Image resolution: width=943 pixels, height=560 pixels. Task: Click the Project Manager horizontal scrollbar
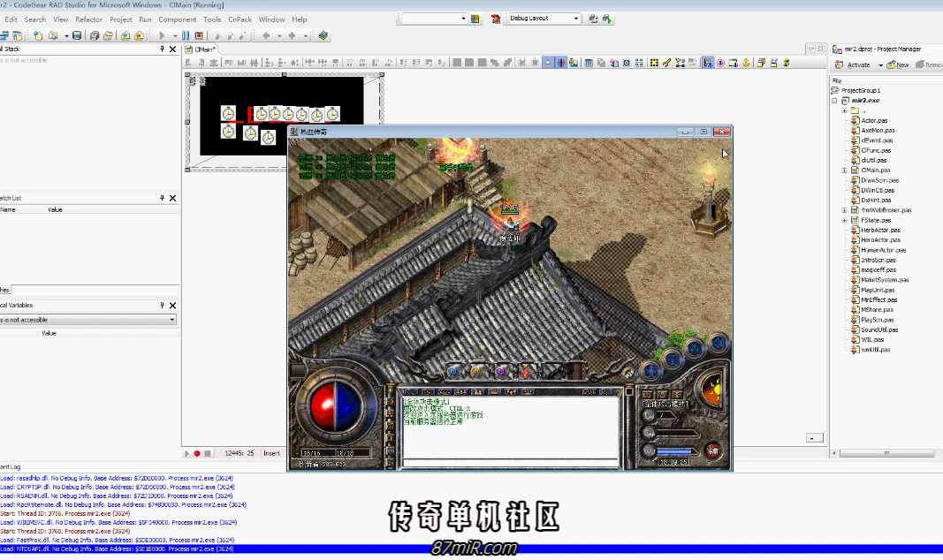(x=886, y=453)
